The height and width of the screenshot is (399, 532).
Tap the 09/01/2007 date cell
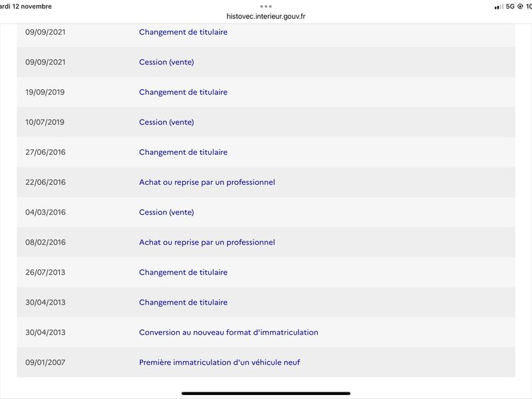(45, 362)
